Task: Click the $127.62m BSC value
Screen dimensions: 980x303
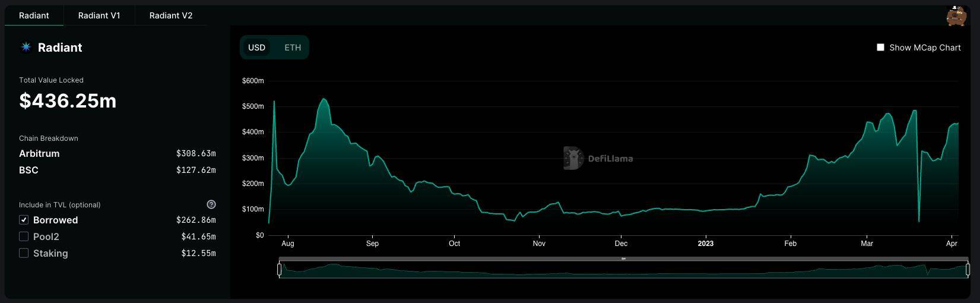Action: (196, 170)
